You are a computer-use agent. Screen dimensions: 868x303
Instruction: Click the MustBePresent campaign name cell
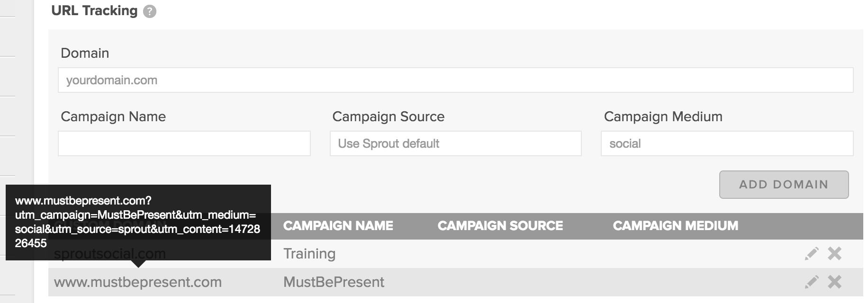pos(334,282)
